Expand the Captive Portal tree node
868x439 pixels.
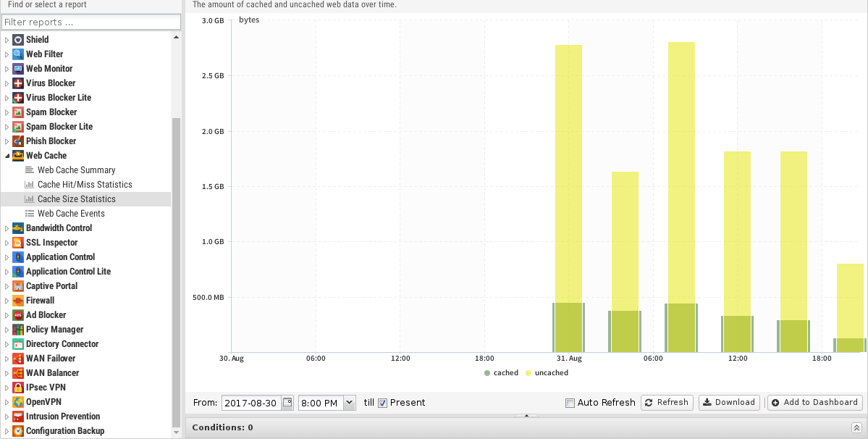point(7,286)
